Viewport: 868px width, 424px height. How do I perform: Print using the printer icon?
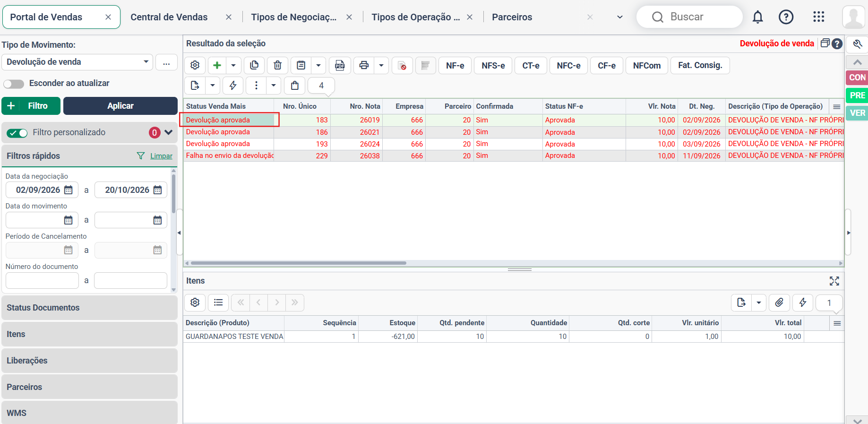(364, 65)
